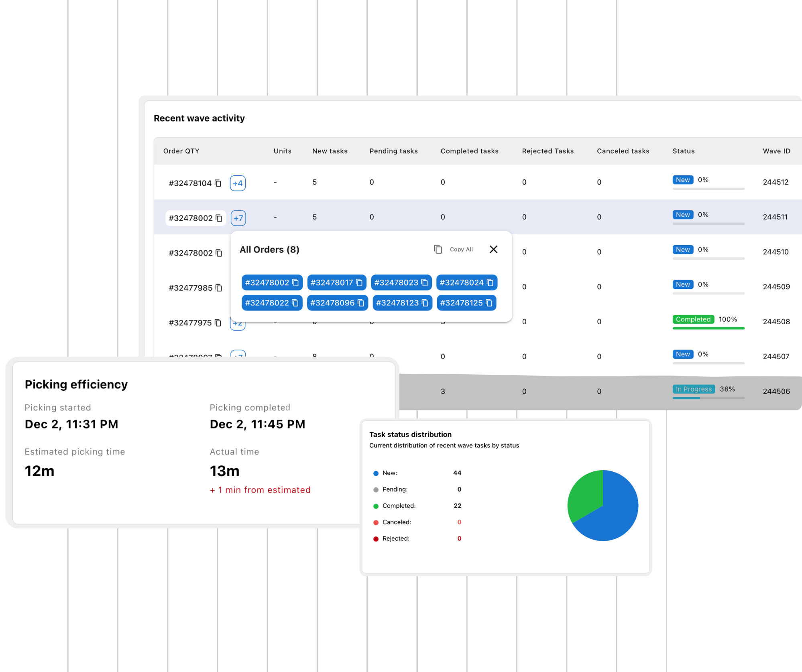Click the Wave ID column header
802x672 pixels.
[776, 151]
